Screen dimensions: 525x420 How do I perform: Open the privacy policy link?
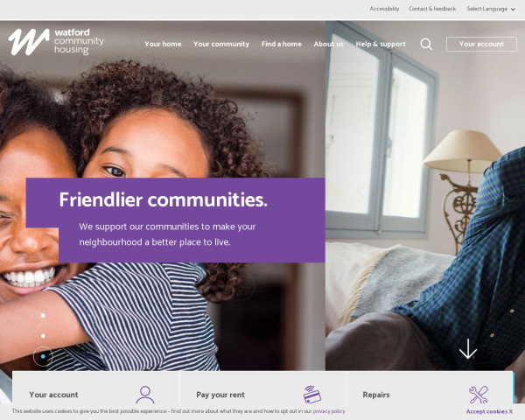329,411
